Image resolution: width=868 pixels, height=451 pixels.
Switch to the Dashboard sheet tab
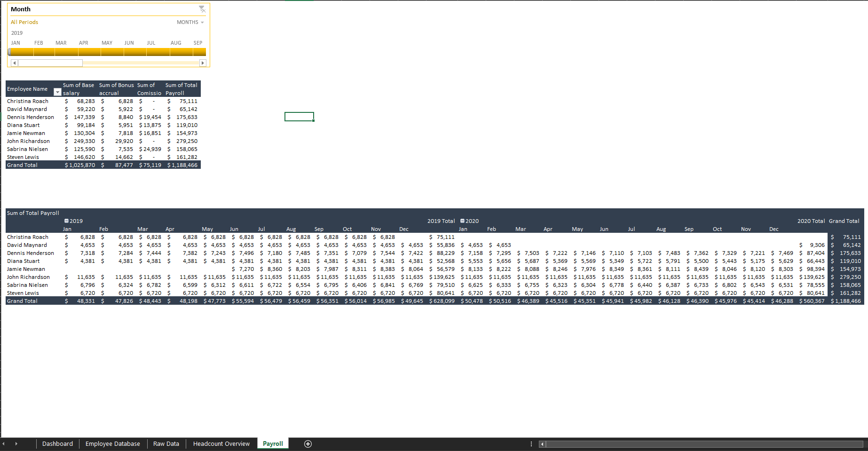(x=57, y=443)
